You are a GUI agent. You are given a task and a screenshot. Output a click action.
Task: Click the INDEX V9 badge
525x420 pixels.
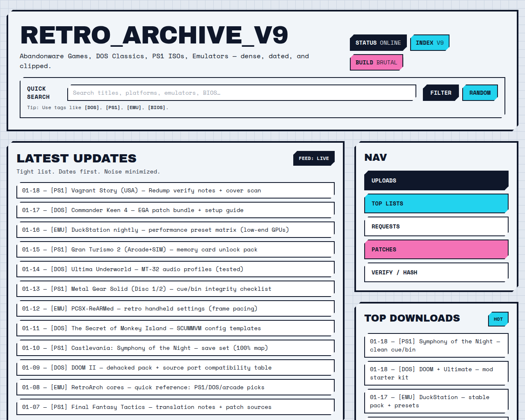click(x=429, y=42)
